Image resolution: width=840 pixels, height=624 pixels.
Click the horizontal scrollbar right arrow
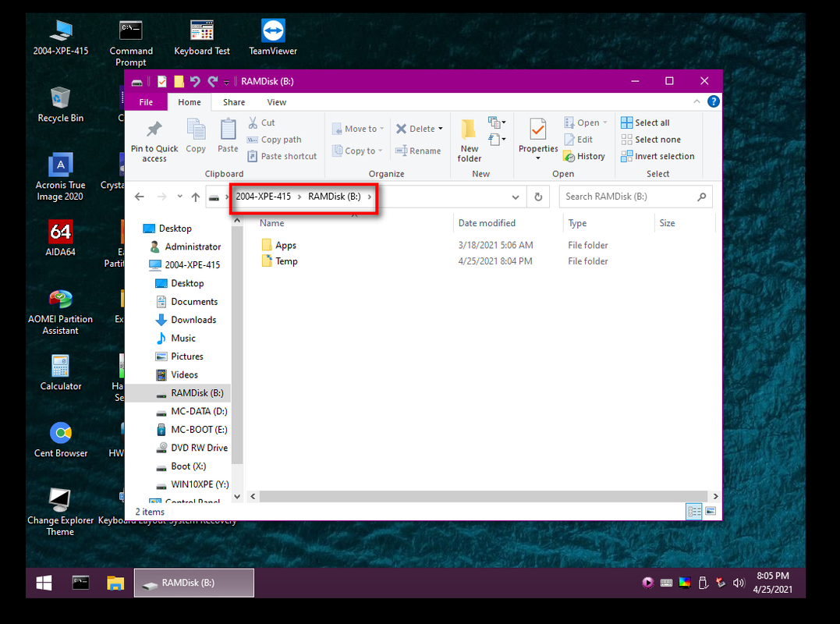(x=714, y=497)
